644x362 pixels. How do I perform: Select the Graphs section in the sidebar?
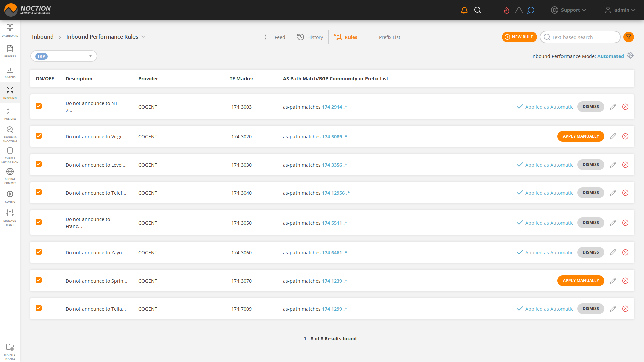(10, 71)
